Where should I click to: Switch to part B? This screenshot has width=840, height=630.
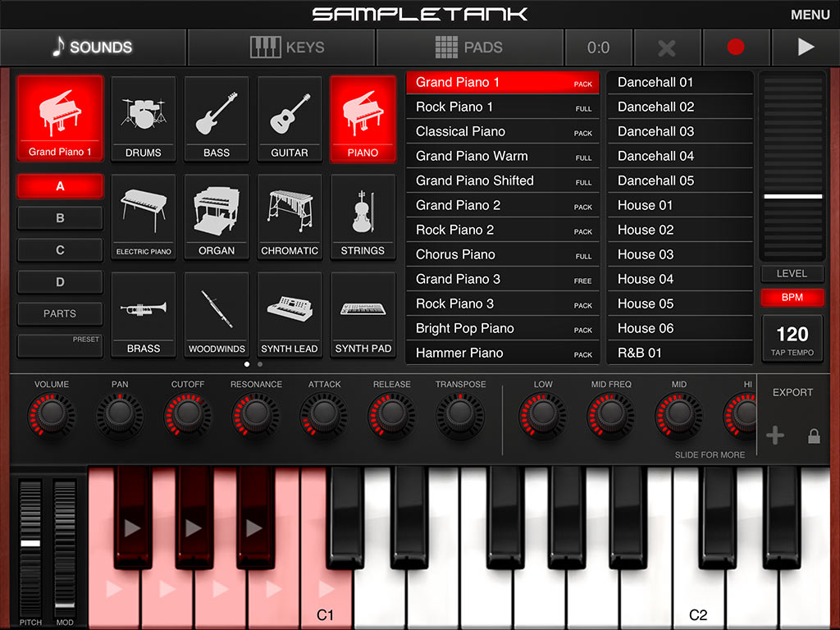click(x=60, y=218)
